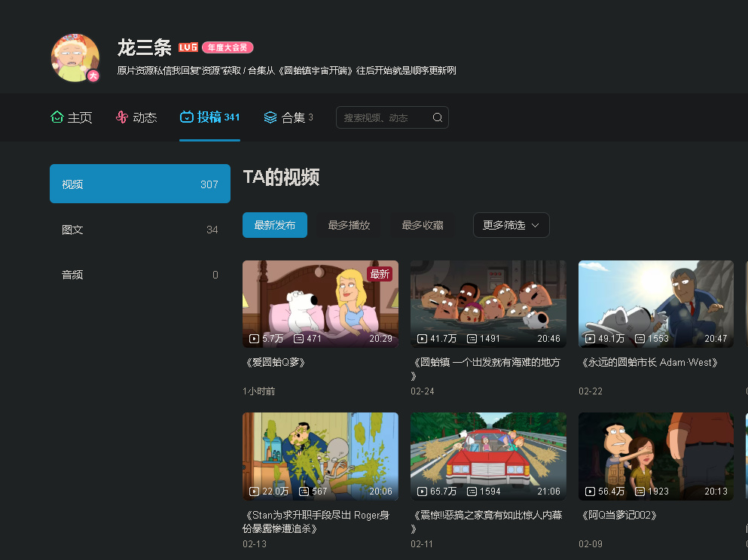Click the home icon beside 主页
748x560 pixels.
point(56,117)
